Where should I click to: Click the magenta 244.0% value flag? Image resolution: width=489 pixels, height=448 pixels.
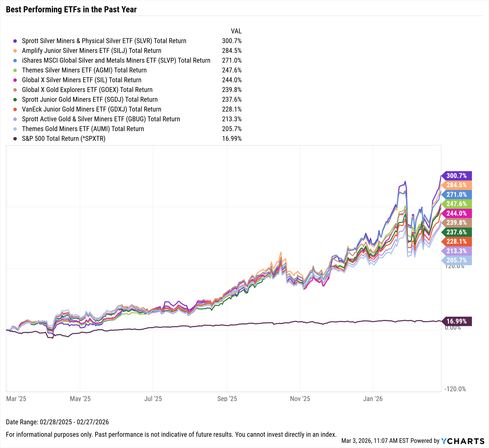[x=456, y=213]
